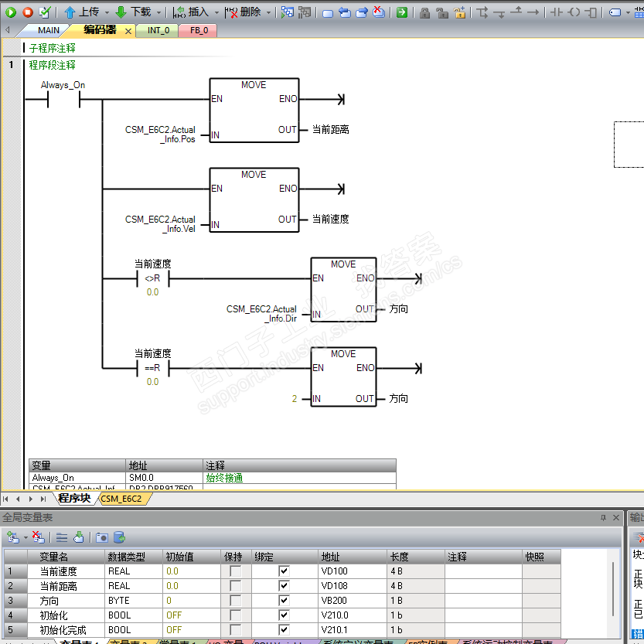Viewport: 644px width, 644px height.
Task: Open the Insert (插入) dropdown arrow
Action: (216, 12)
